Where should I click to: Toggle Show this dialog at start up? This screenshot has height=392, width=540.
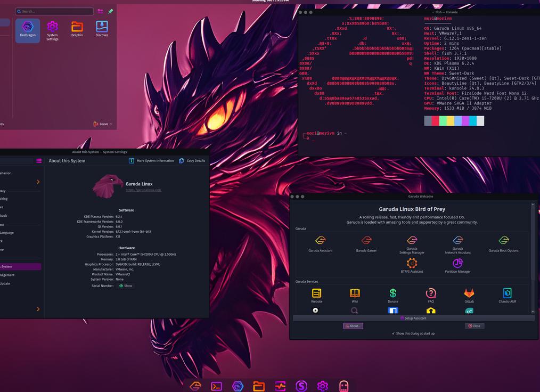(x=413, y=333)
